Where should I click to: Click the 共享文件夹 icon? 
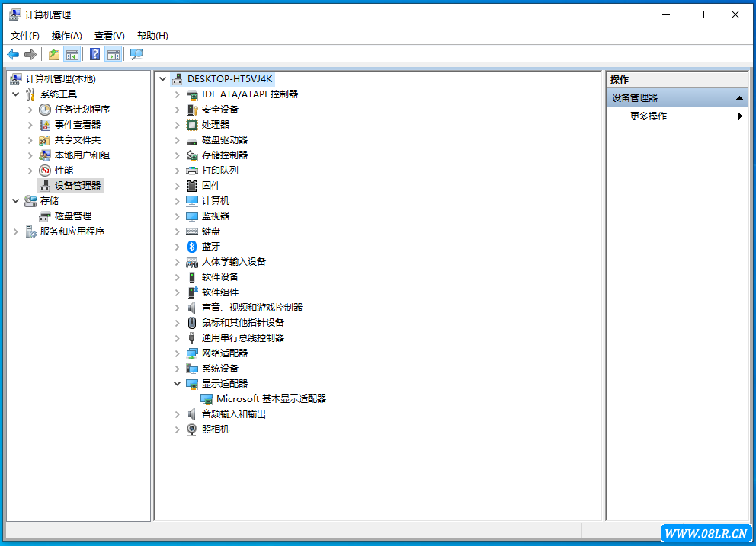(45, 140)
